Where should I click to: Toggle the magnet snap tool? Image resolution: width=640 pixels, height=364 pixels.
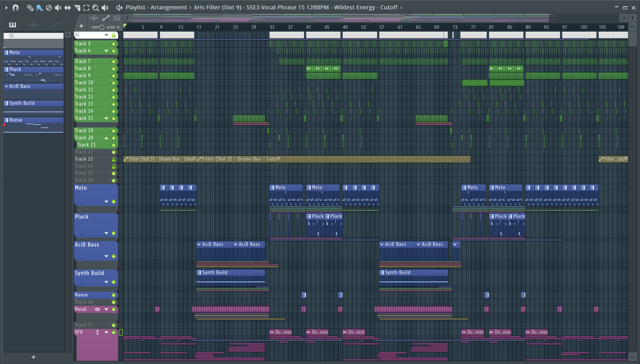click(x=16, y=8)
